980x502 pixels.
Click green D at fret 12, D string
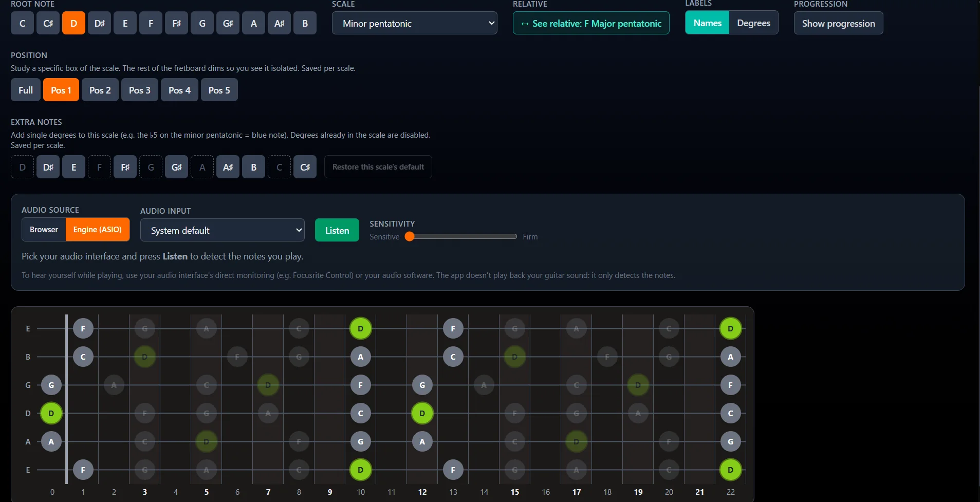(x=422, y=413)
